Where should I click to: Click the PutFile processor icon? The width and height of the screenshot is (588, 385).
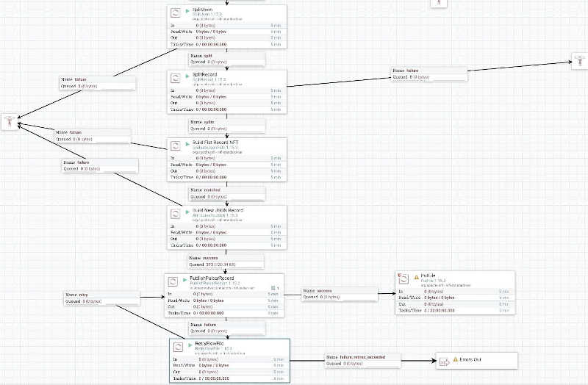[x=404, y=279]
